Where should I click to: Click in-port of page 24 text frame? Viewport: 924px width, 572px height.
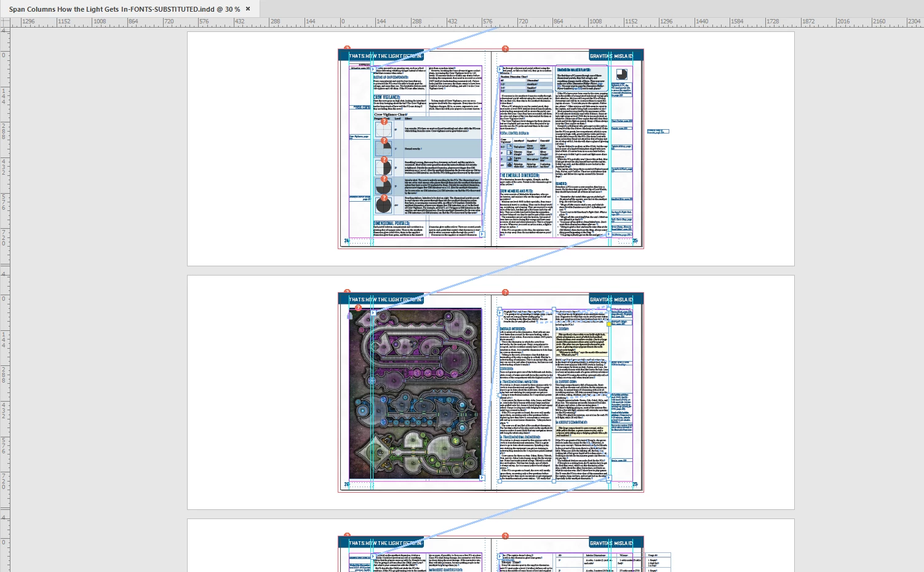tap(373, 69)
